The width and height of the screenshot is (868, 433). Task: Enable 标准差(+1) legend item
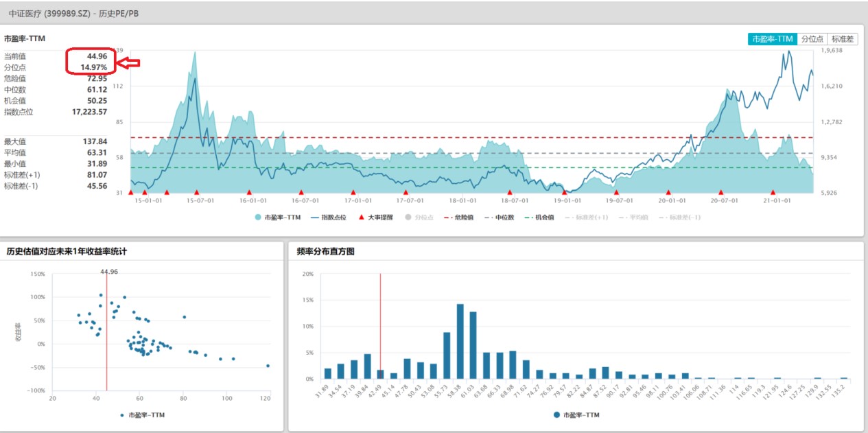click(587, 217)
